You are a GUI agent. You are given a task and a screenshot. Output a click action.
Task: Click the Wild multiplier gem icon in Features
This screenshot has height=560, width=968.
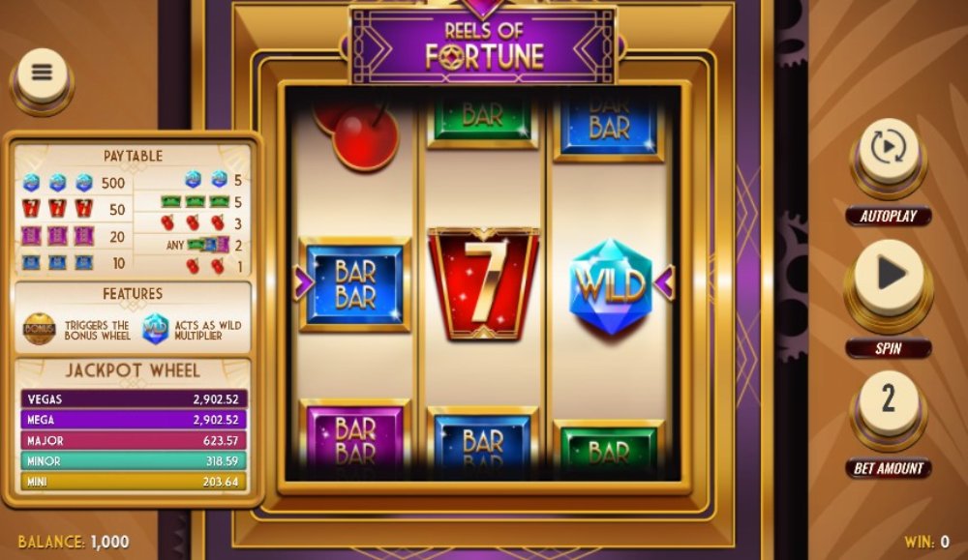[155, 329]
